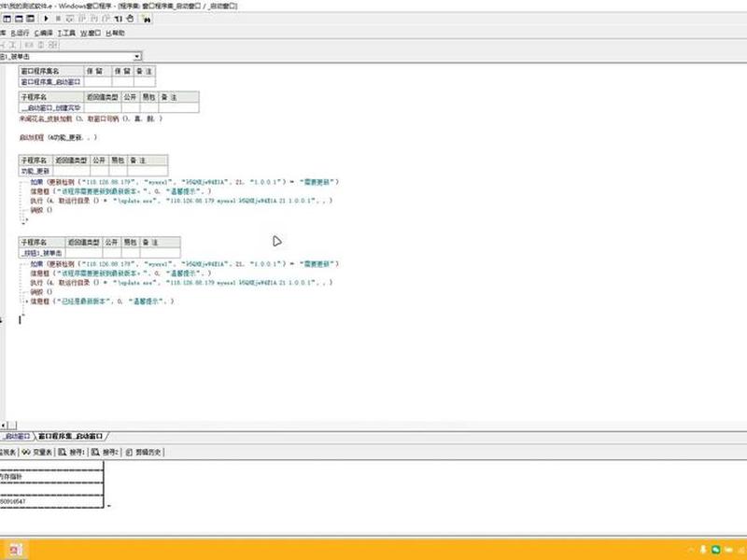Viewport: 747px width, 560px height.
Task: Switch to the _启动窗口 document tab
Action: [x=16, y=436]
